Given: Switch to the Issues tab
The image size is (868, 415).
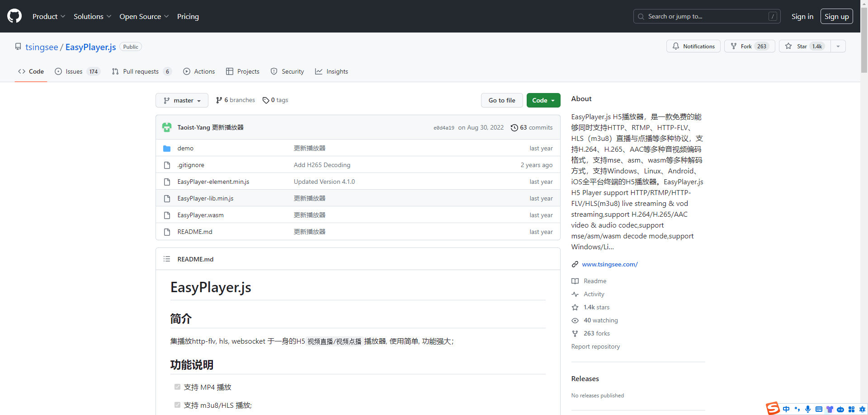Looking at the screenshot, I should [x=77, y=71].
